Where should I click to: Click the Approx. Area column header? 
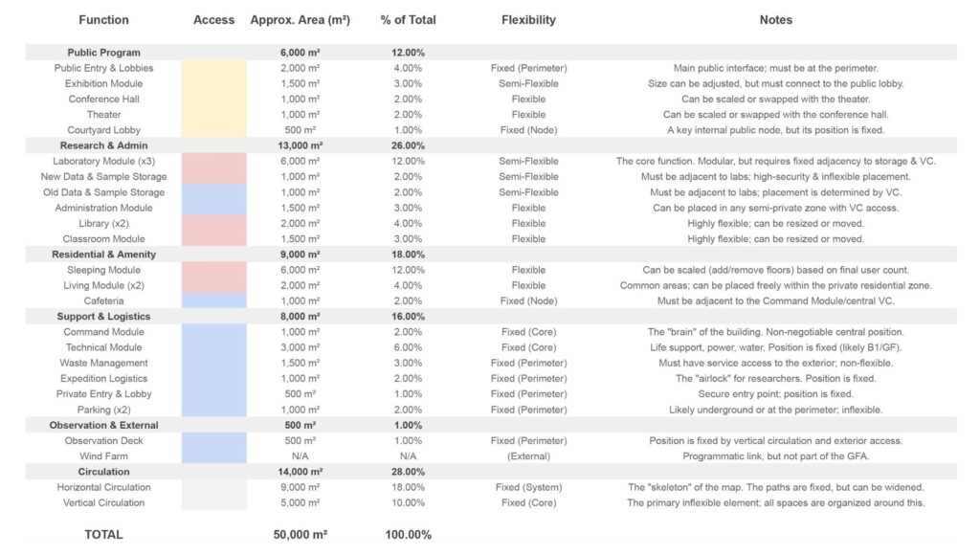click(300, 20)
